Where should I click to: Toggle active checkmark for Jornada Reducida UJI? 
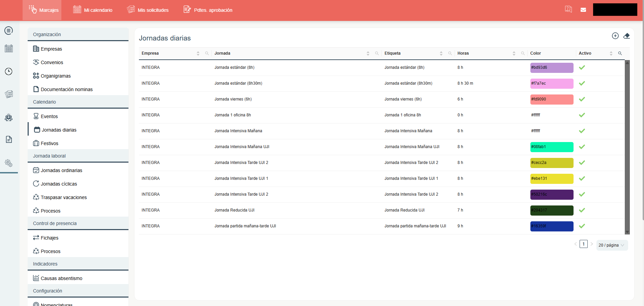pos(582,210)
